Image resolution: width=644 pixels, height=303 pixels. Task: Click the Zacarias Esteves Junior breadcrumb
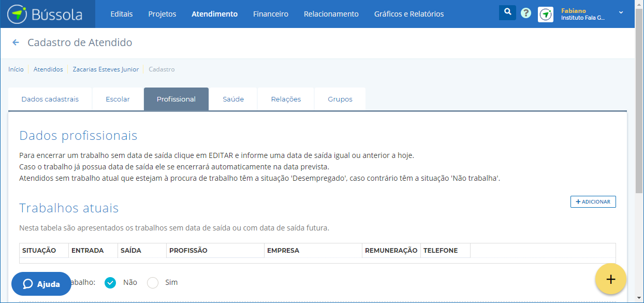[x=106, y=69]
